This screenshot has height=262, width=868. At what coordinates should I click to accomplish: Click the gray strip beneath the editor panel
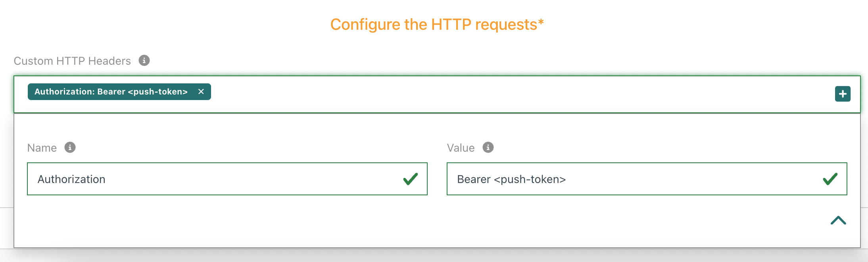(x=436, y=255)
